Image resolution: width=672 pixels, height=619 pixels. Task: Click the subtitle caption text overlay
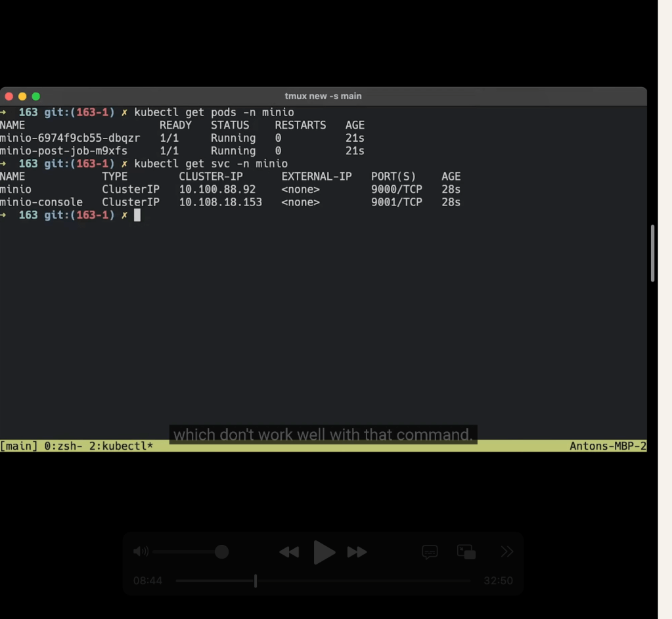pos(323,435)
